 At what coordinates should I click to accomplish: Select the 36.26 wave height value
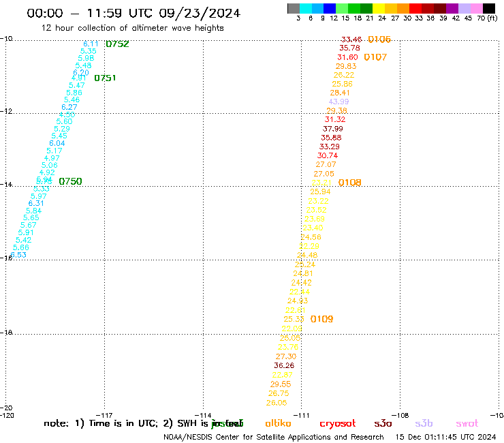pyautogui.click(x=284, y=365)
